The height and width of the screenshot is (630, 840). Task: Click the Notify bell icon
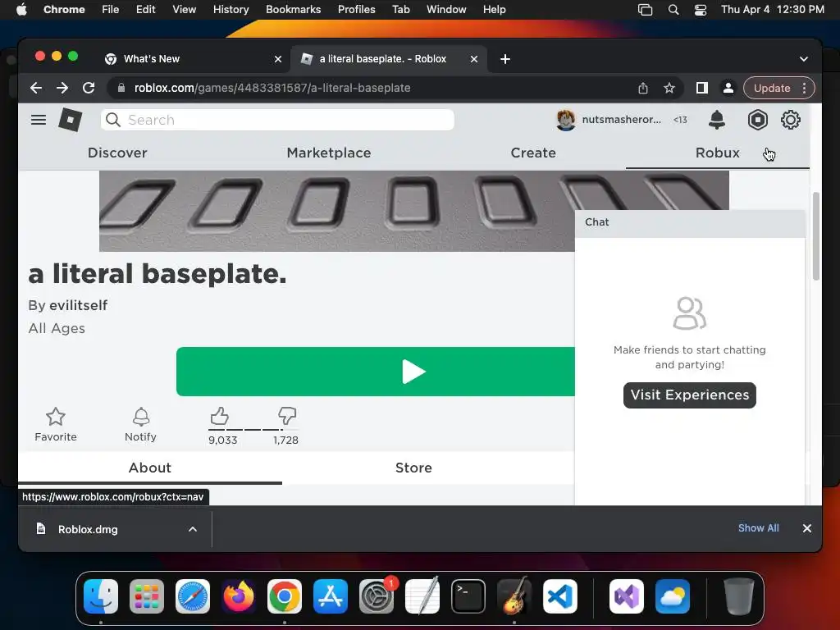tap(141, 416)
